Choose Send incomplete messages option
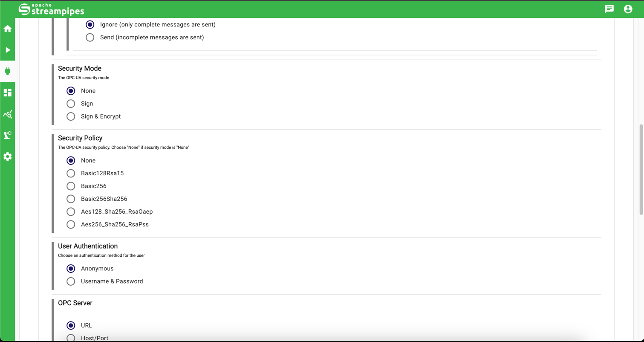This screenshot has height=342, width=644. (90, 38)
